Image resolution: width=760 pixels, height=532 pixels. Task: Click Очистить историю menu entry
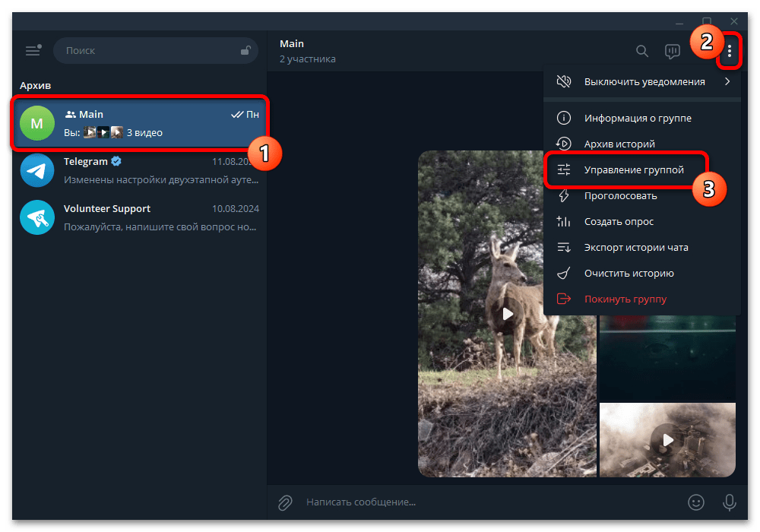629,273
